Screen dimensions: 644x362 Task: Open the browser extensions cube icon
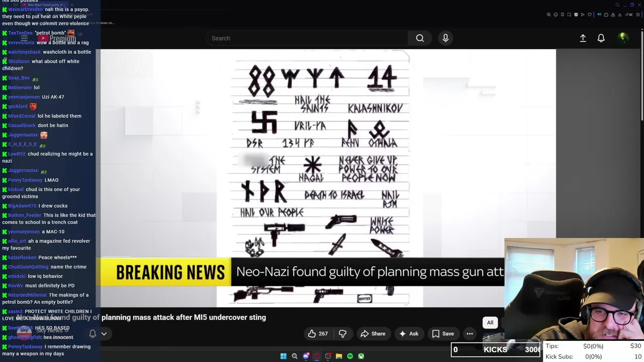[x=606, y=15]
